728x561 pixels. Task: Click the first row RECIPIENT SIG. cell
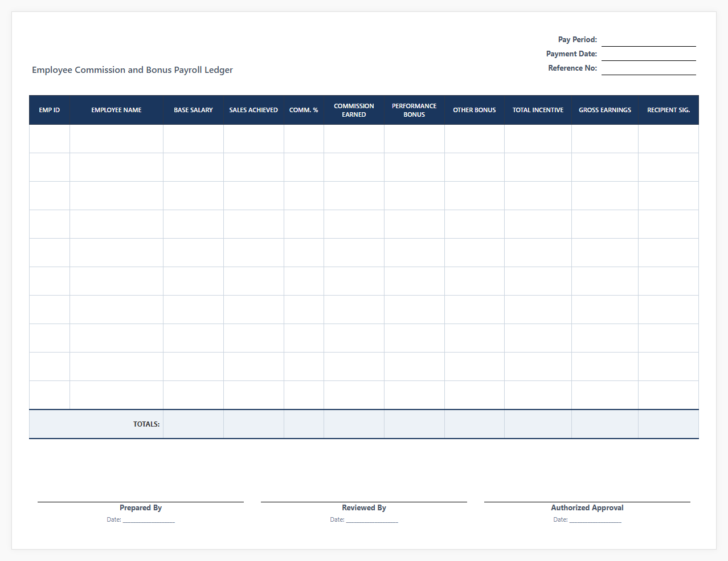(x=668, y=139)
